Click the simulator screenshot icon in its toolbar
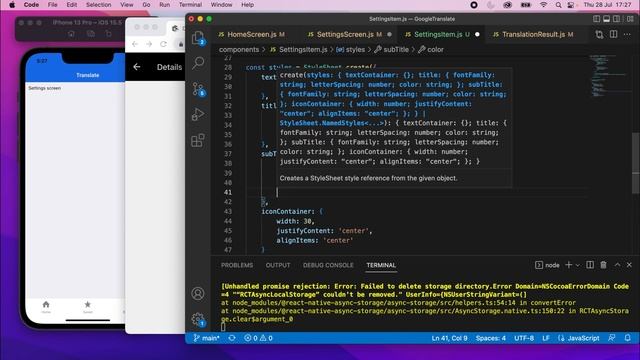 click(90, 33)
